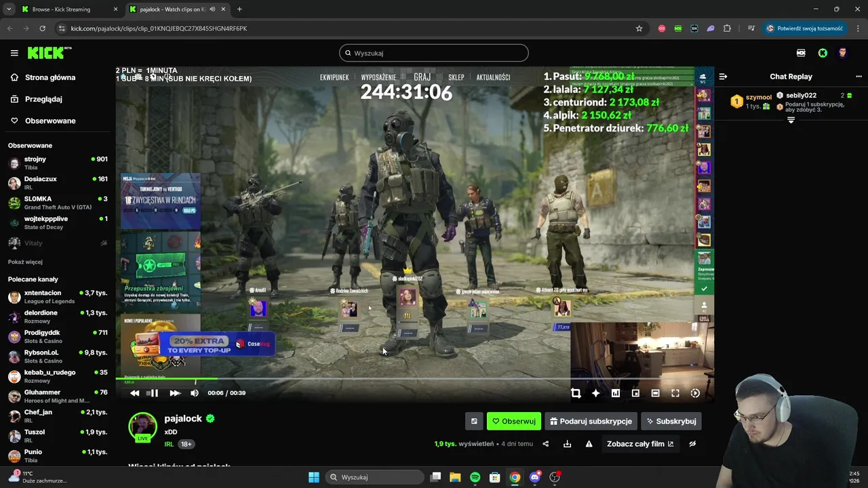Open the hamburger sidebar menu
This screenshot has height=488, width=868.
pyautogui.click(x=14, y=53)
